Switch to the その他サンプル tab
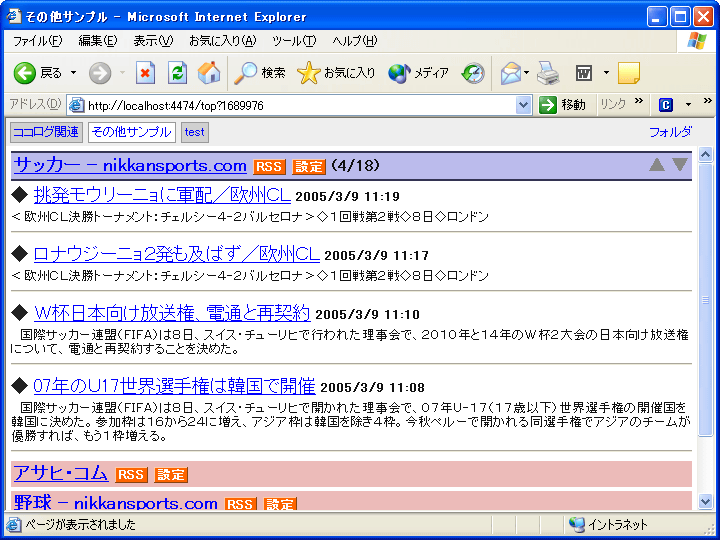The image size is (720, 540). point(131,132)
